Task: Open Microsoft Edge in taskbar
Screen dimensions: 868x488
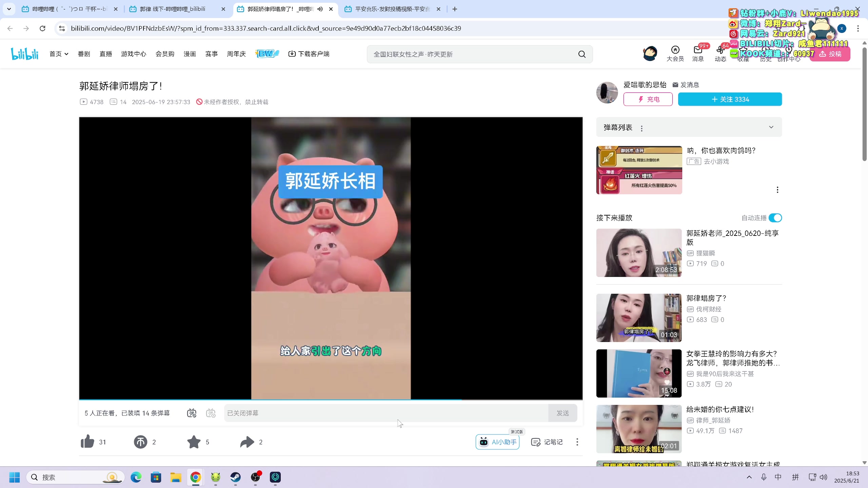Action: pyautogui.click(x=136, y=477)
